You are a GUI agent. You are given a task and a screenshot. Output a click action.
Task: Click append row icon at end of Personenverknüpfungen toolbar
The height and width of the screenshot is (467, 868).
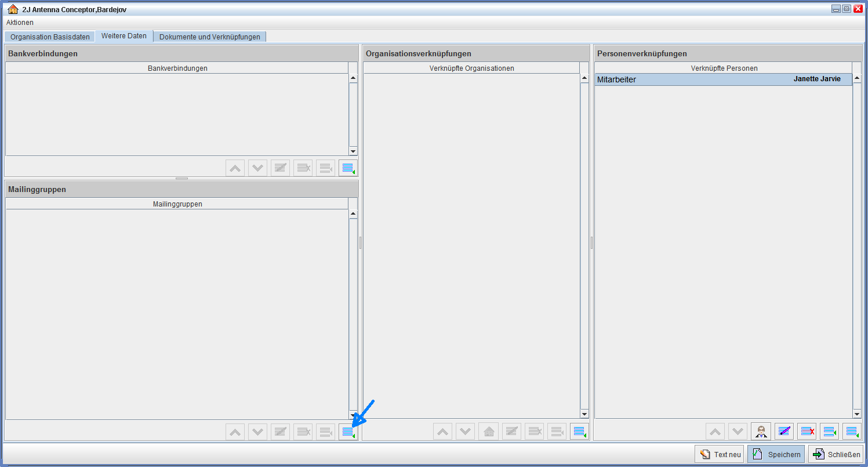click(x=852, y=432)
